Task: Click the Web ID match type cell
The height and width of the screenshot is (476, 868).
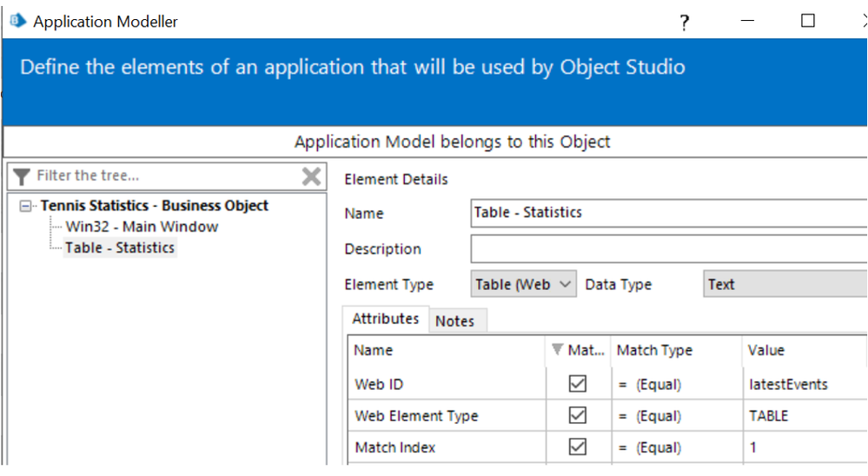Action: [x=674, y=384]
